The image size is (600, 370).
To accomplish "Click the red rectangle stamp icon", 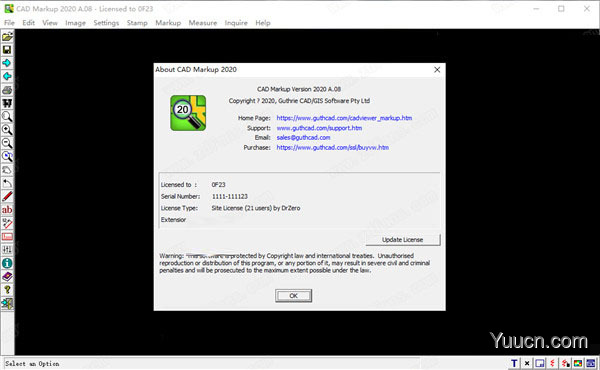I will coord(7,236).
